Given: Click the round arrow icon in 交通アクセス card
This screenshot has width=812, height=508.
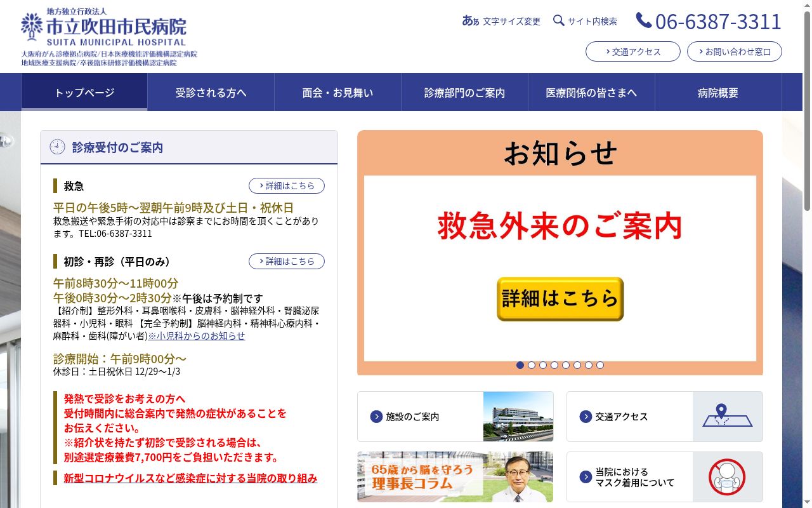Looking at the screenshot, I should pyautogui.click(x=586, y=417).
